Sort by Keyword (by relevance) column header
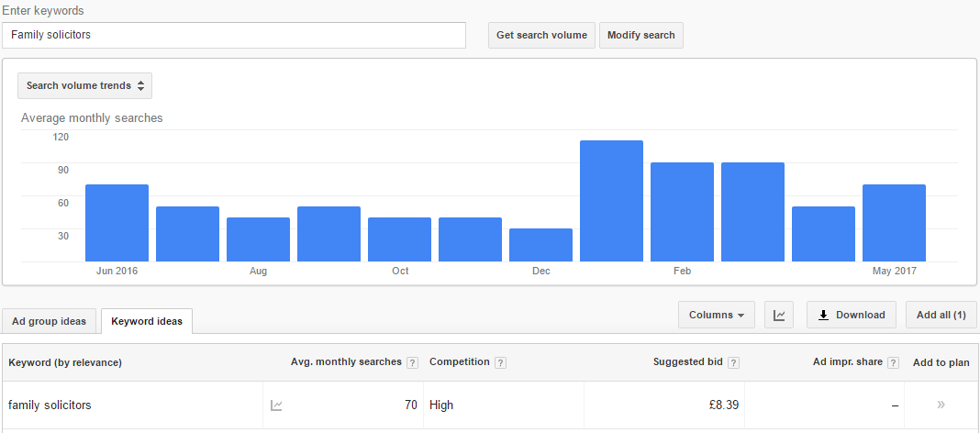Screen dimensions: 980x433 [65, 362]
